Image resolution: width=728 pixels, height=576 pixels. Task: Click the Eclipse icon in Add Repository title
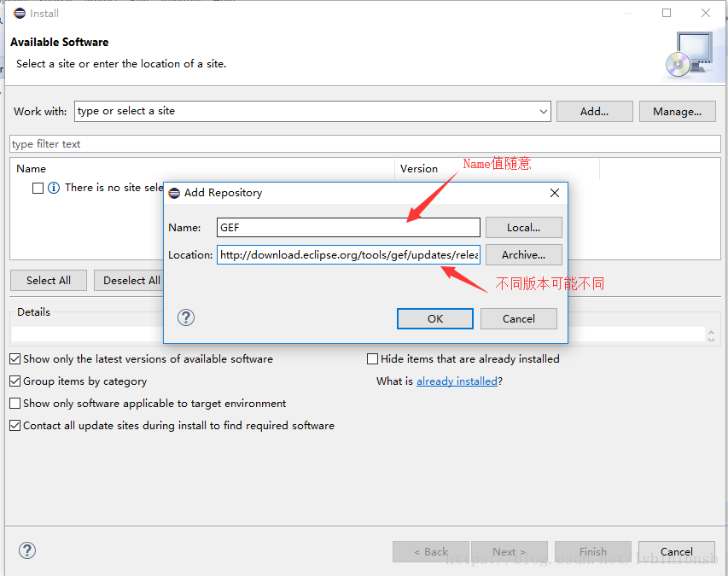coord(174,193)
